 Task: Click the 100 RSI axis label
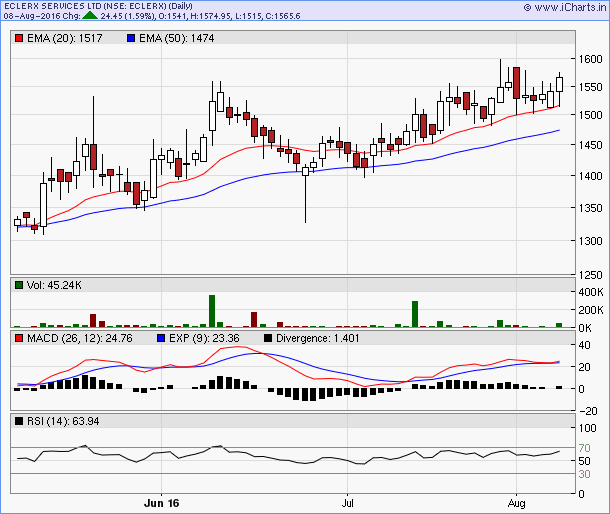pyautogui.click(x=587, y=428)
